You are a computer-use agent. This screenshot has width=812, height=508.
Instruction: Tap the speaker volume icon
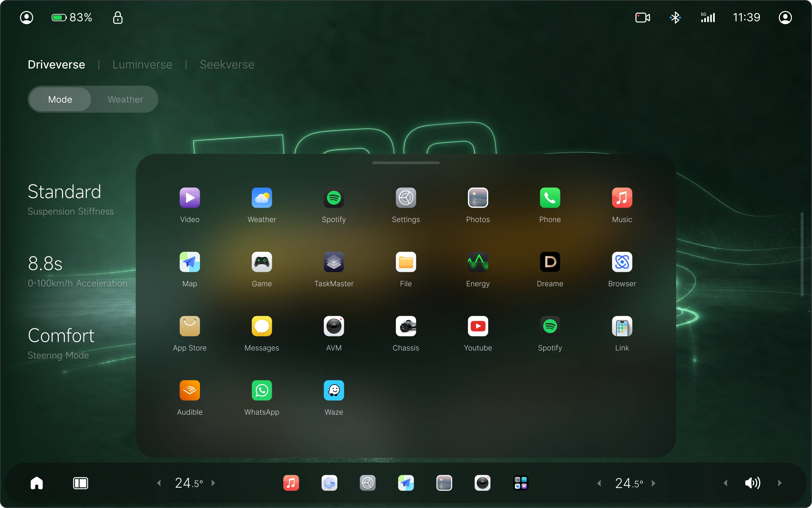click(x=753, y=483)
